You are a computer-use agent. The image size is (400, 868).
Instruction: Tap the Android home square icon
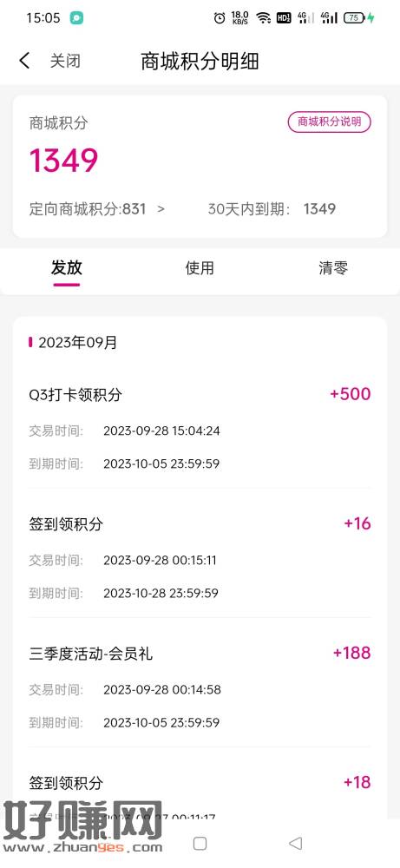200,843
